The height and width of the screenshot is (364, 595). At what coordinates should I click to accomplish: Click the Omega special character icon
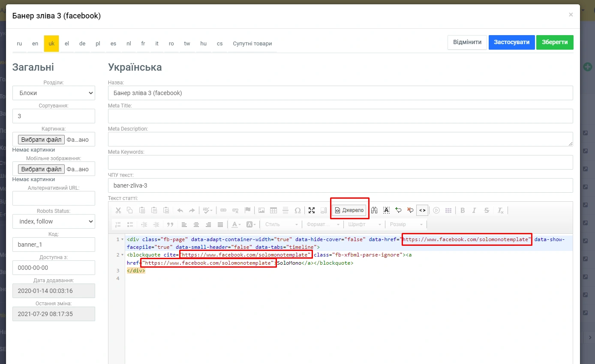297,210
